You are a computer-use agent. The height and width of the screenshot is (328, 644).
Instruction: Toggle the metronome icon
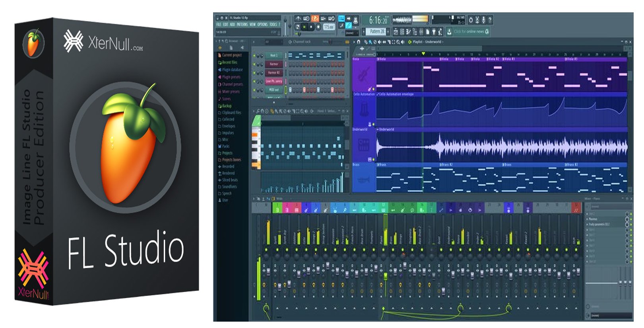pos(298,18)
